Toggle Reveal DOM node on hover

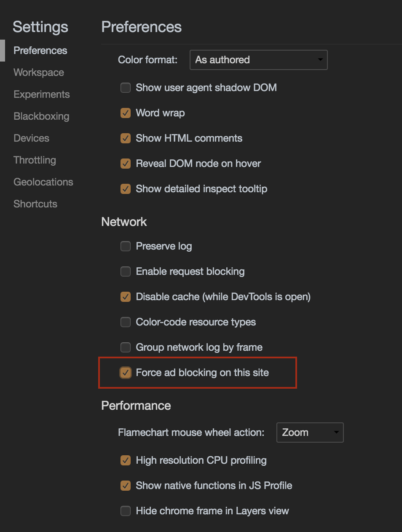click(126, 164)
